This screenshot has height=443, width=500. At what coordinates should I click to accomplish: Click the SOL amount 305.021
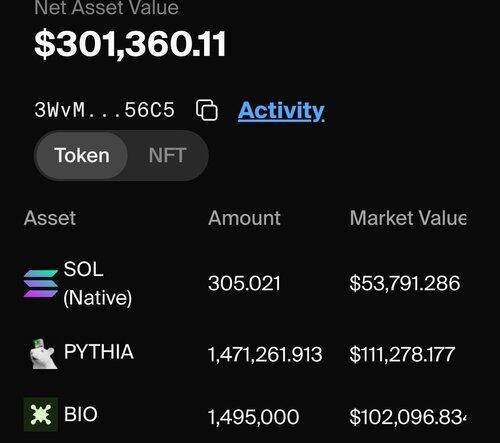click(x=244, y=283)
